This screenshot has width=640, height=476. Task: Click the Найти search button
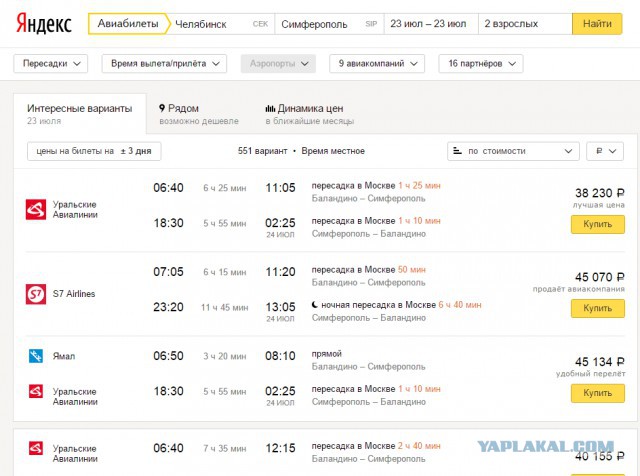[x=597, y=24]
